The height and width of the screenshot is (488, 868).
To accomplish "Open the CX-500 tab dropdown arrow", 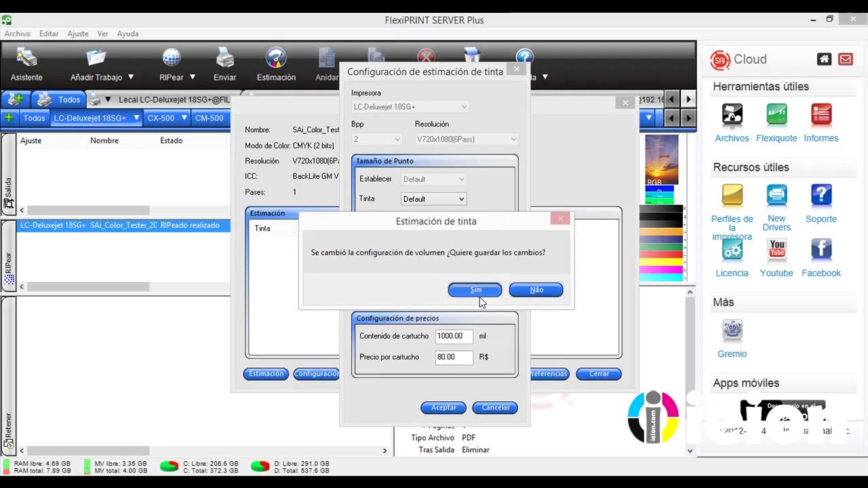I will [184, 118].
